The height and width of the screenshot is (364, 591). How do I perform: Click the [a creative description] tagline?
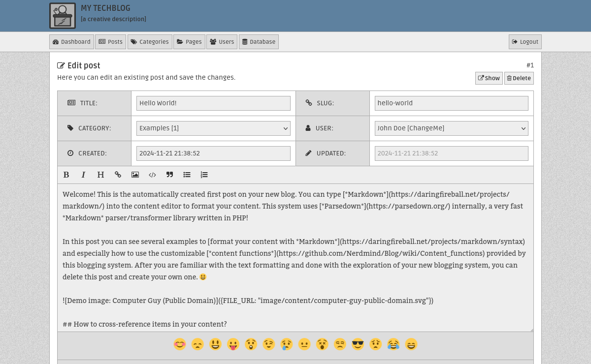(x=113, y=19)
